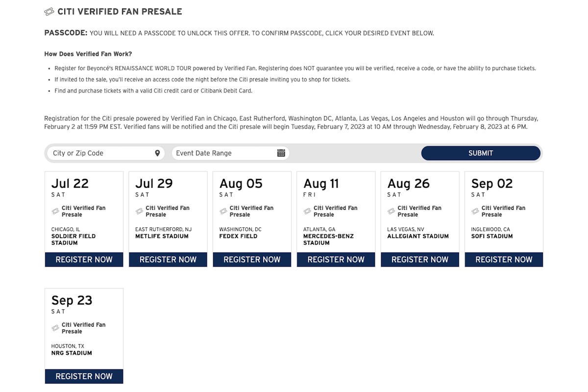Register for the Mercedes-Benz Stadium Atlanta event
The height and width of the screenshot is (392, 588).
(336, 259)
